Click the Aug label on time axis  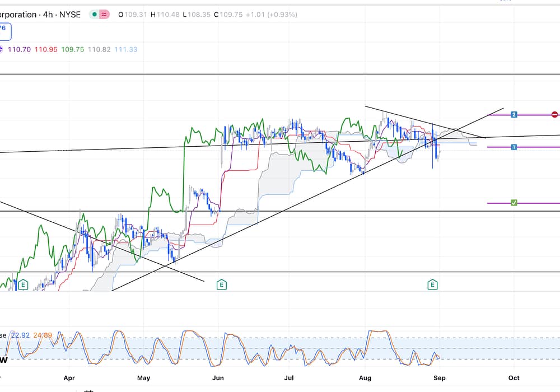click(365, 378)
